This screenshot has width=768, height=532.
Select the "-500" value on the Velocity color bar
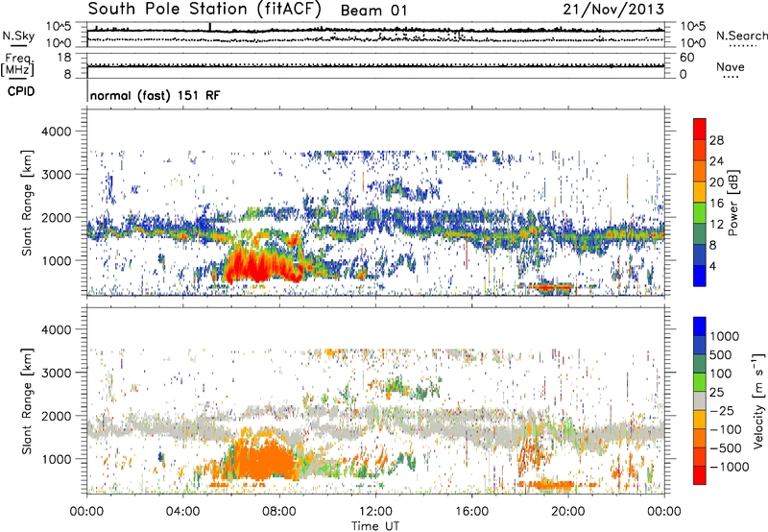coord(725,448)
